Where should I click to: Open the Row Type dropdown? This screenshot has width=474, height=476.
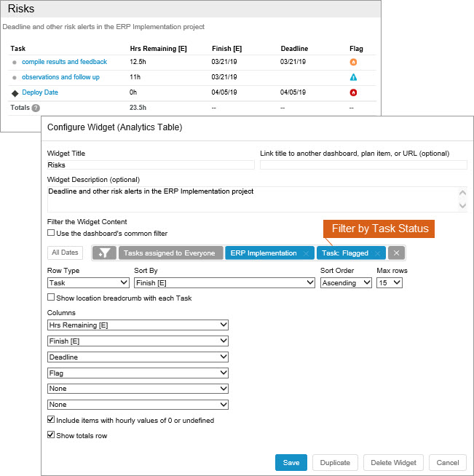(x=88, y=282)
